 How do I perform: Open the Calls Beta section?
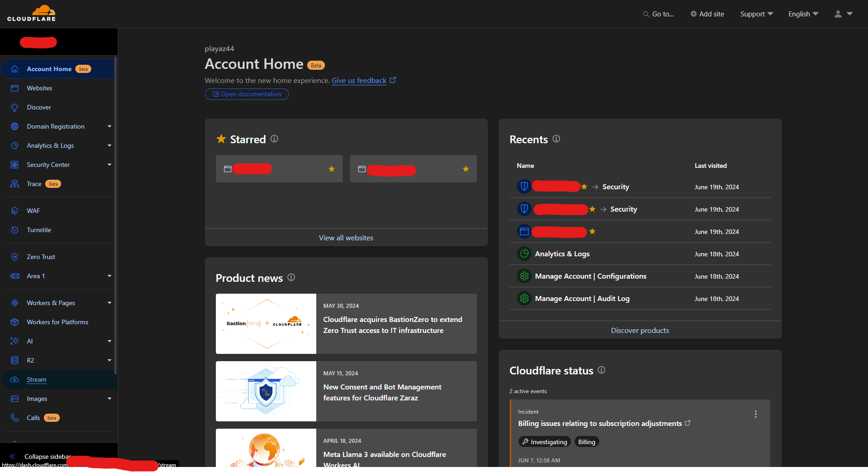(33, 417)
